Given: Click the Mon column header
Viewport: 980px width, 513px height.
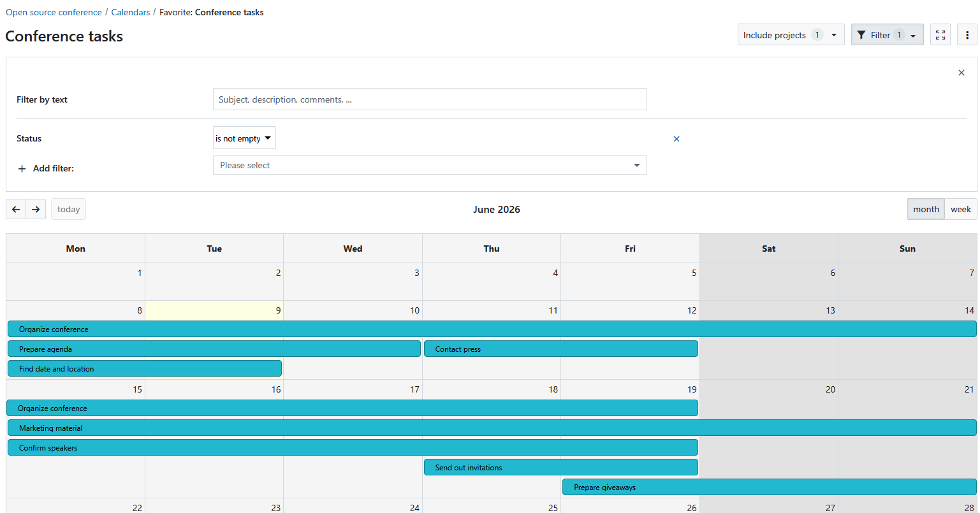Looking at the screenshot, I should [x=76, y=249].
